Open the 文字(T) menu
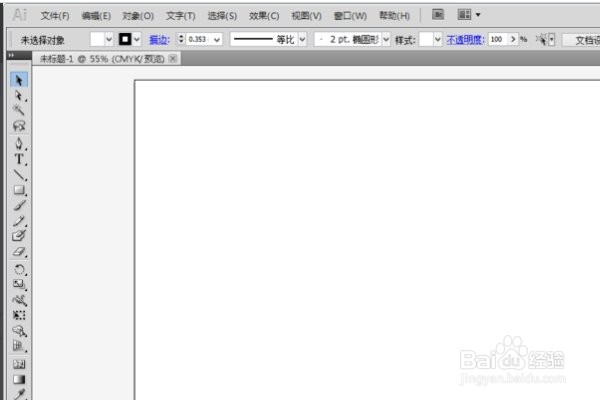Screen dimensions: 600x400 (181, 16)
